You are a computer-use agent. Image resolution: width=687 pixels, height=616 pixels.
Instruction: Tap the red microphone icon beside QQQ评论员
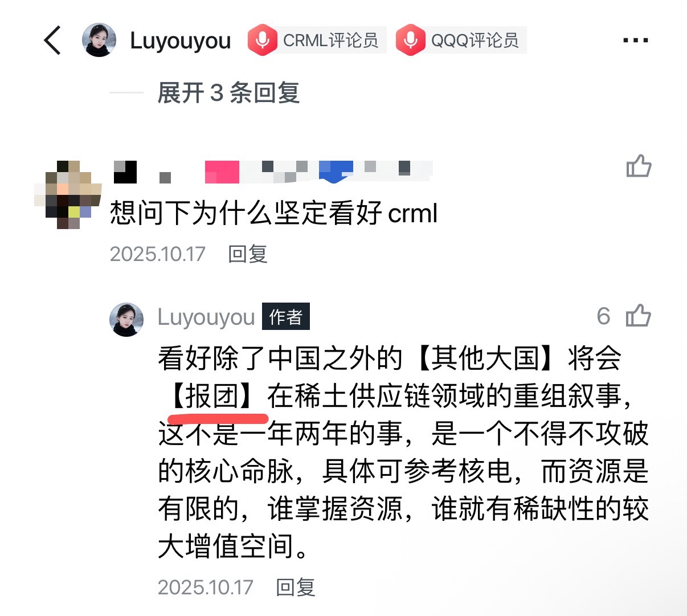[x=410, y=40]
